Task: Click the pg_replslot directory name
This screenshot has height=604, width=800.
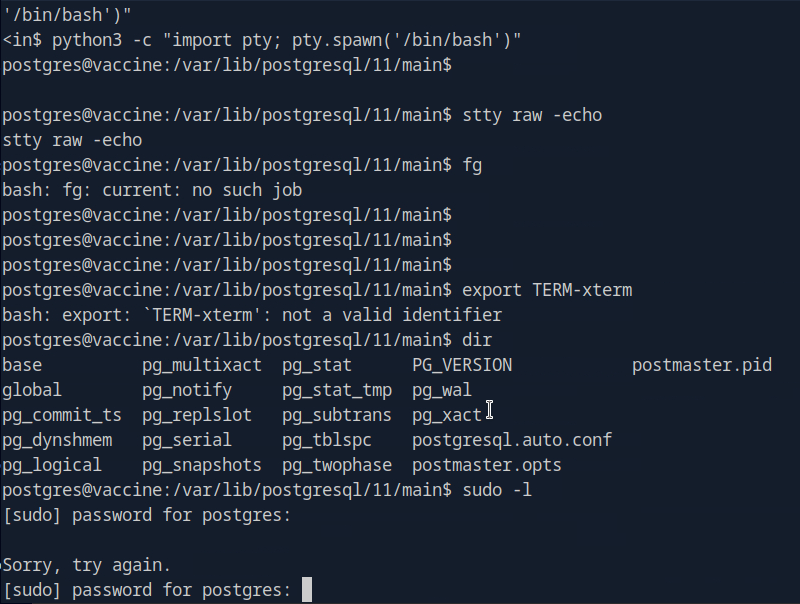Action: coord(196,415)
